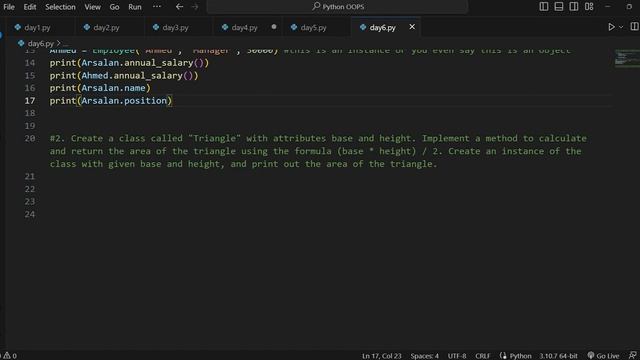This screenshot has width=640, height=360.
Task: Open the Edit menu
Action: pyautogui.click(x=29, y=7)
